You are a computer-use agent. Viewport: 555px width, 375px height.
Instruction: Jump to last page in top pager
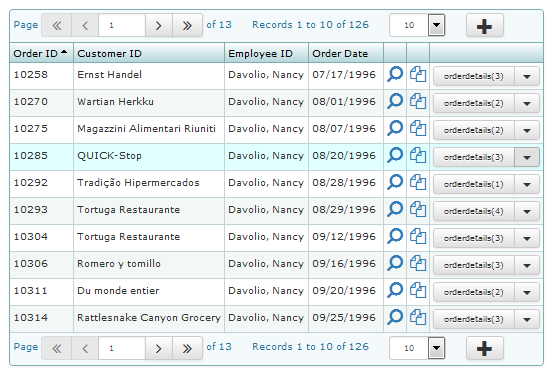187,25
